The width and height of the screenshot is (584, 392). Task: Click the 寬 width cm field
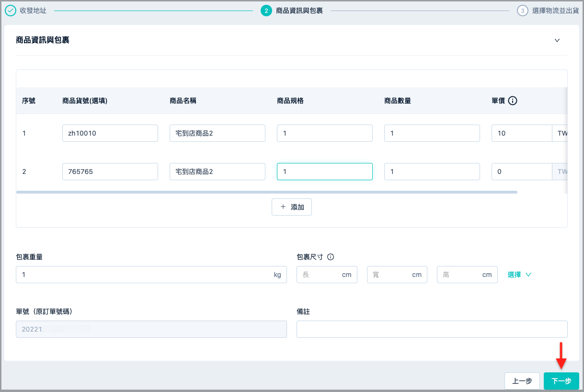[397, 275]
